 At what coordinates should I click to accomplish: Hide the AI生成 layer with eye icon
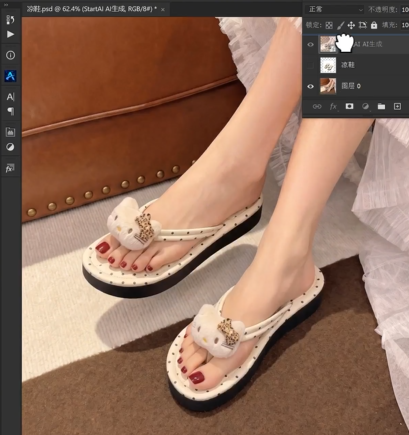(310, 44)
